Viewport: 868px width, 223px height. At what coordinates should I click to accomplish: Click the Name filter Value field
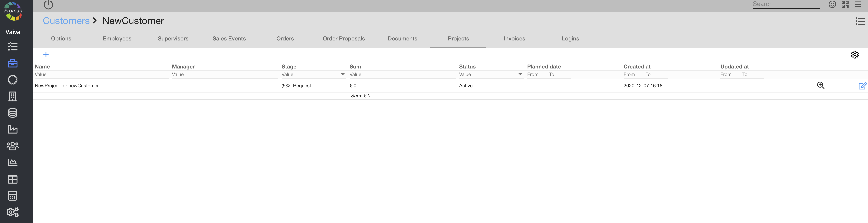pyautogui.click(x=101, y=74)
